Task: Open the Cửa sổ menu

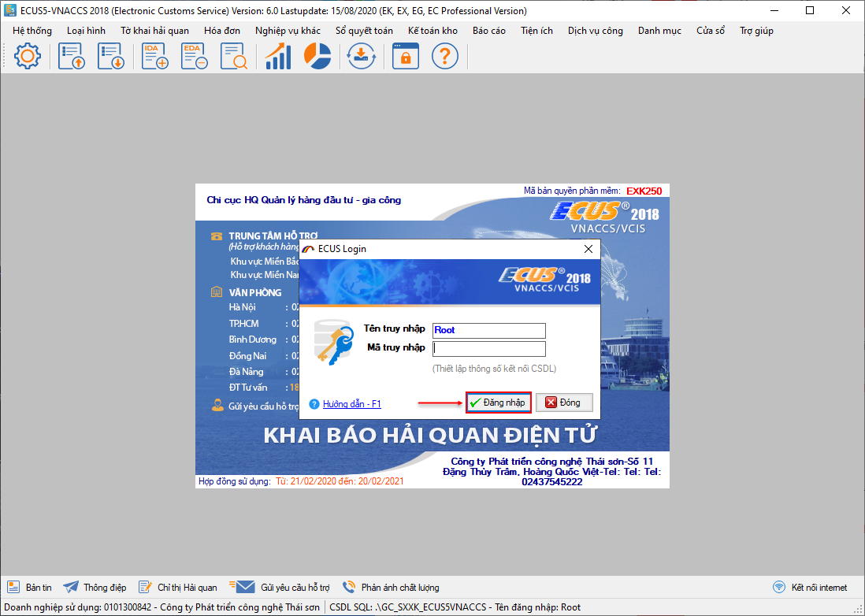Action: pyautogui.click(x=711, y=31)
